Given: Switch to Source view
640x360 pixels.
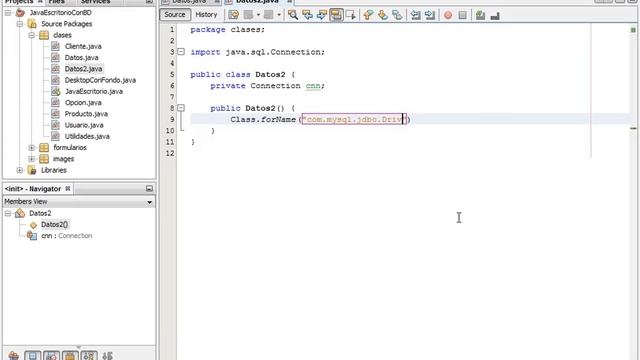Looking at the screenshot, I should [175, 15].
